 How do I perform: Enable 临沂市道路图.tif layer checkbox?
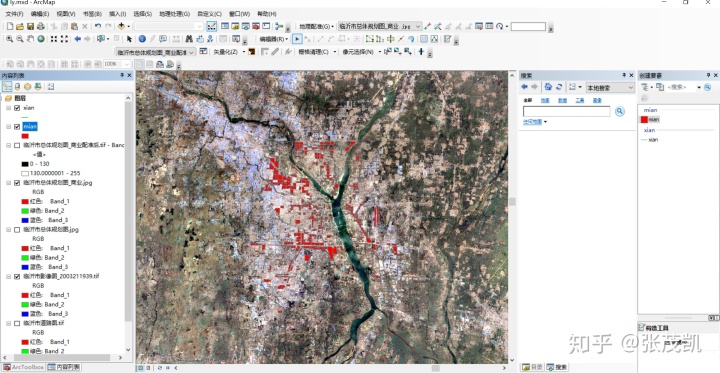(x=17, y=323)
